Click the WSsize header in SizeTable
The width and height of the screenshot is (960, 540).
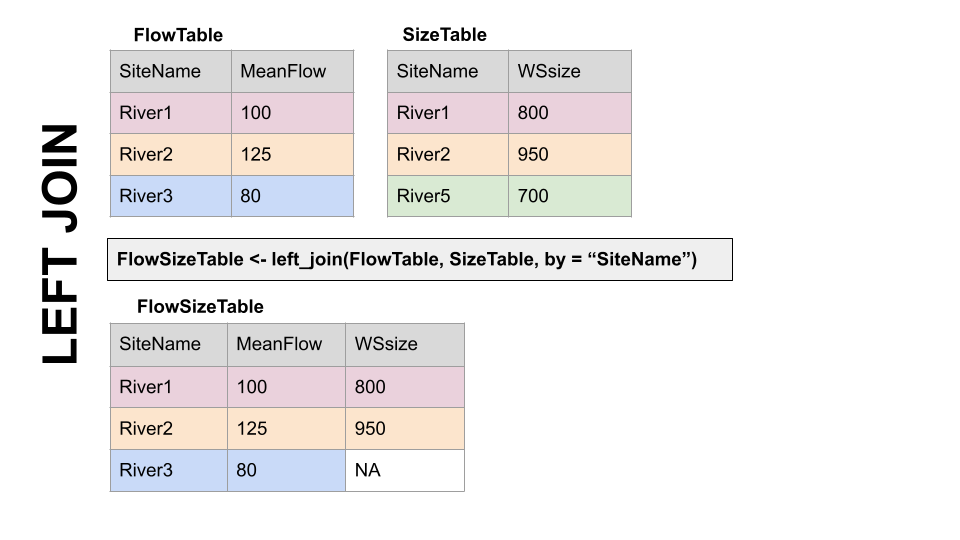[x=570, y=71]
